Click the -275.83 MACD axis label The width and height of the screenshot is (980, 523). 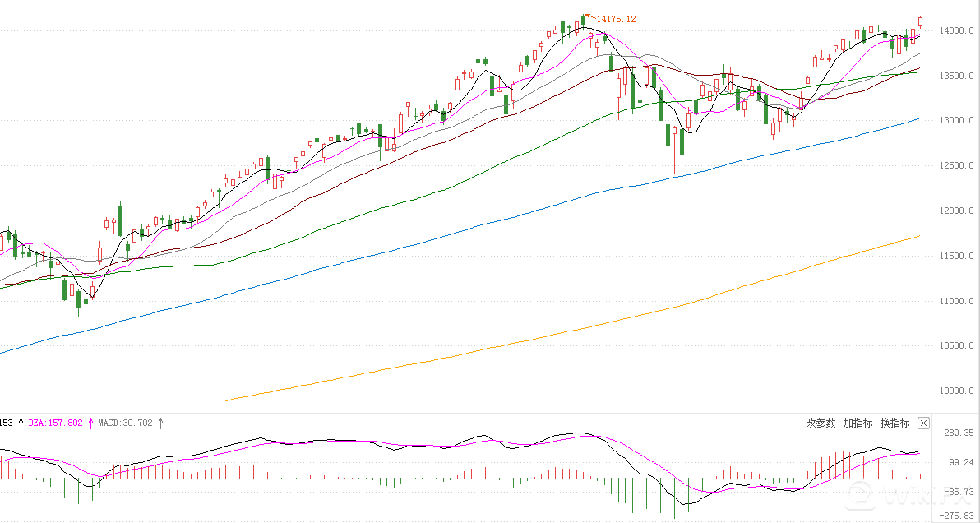click(957, 516)
